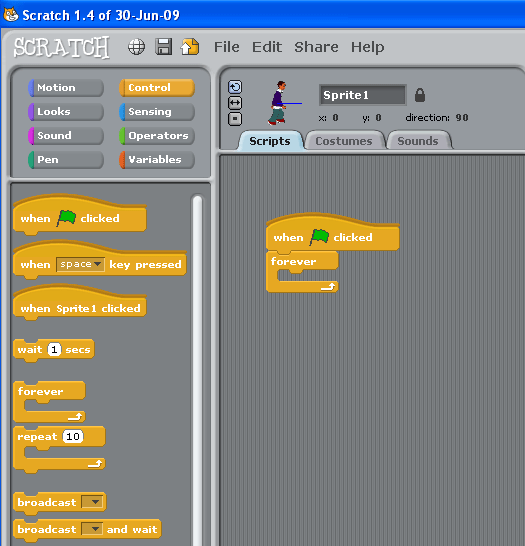
Task: Open the 'space' key dropdown
Action: [x=80, y=264]
